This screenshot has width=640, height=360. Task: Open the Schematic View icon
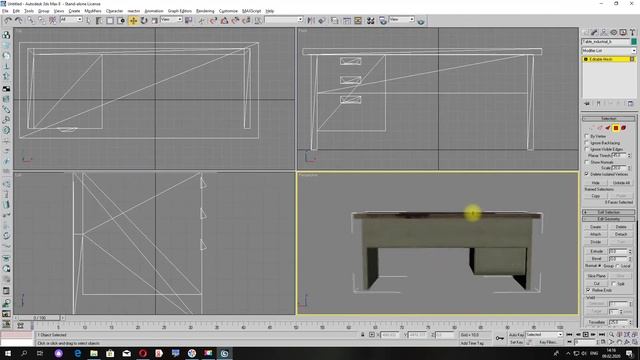point(358,20)
